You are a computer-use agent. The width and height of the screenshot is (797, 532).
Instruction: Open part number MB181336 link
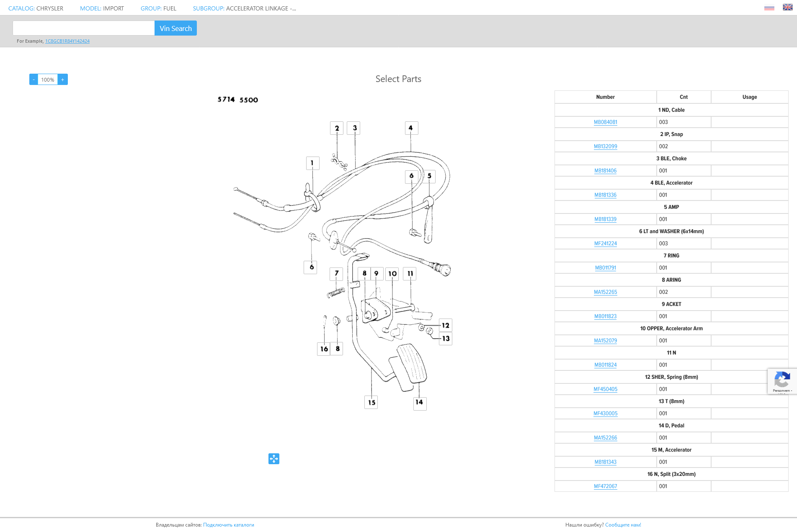click(x=606, y=195)
